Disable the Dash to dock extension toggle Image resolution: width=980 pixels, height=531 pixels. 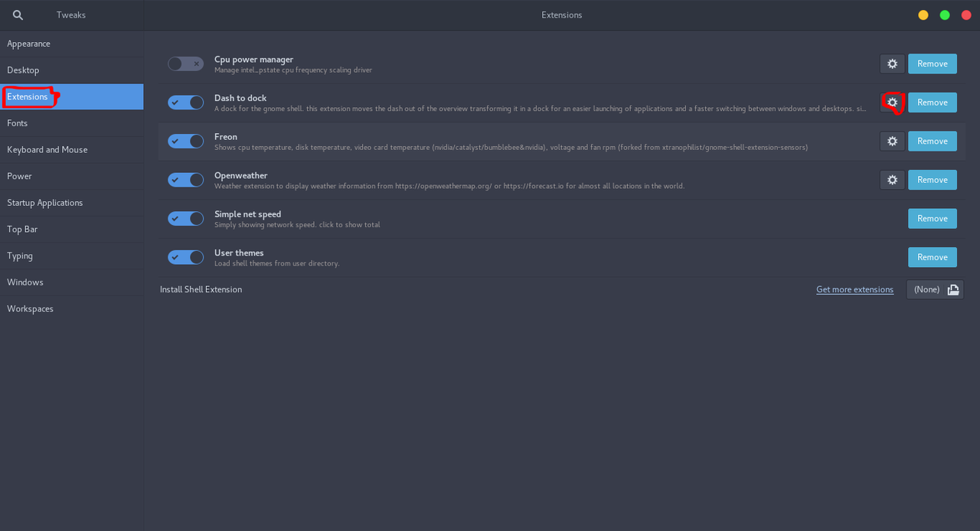click(185, 103)
